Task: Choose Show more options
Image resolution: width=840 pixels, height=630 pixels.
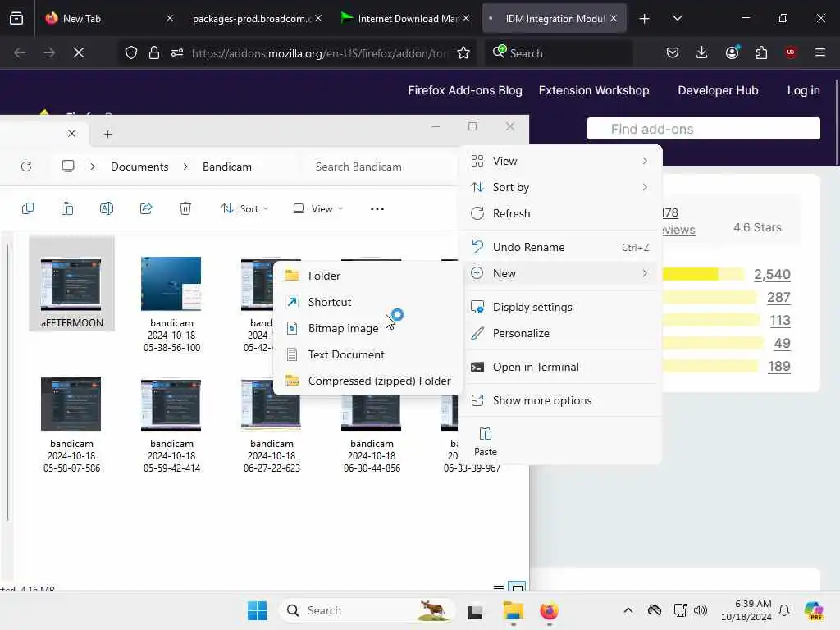Action: point(560,400)
